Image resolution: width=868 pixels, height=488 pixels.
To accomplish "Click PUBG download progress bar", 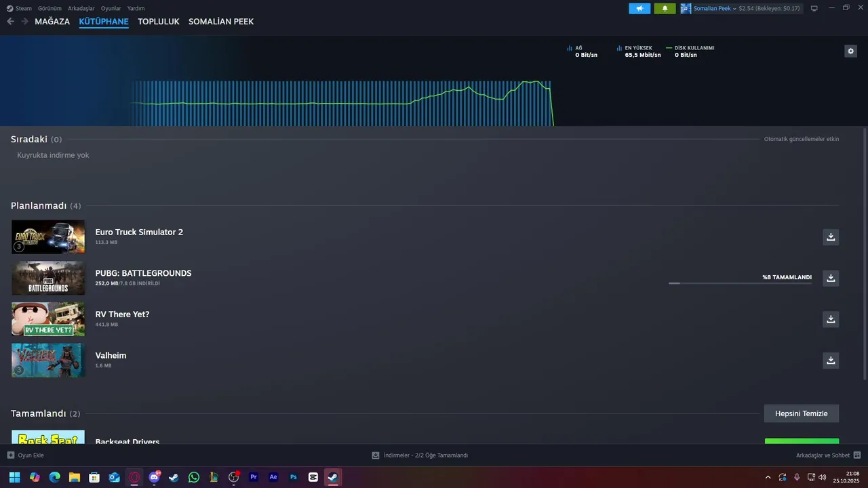I will [740, 283].
